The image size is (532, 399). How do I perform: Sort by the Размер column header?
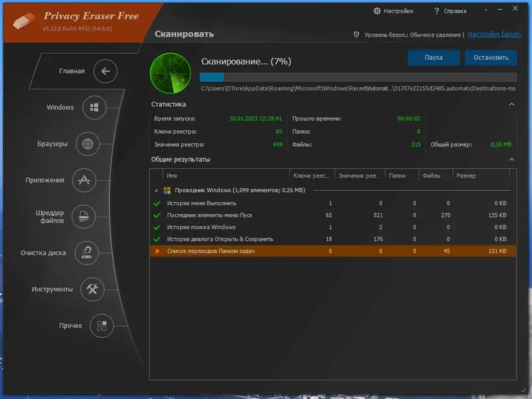[x=481, y=176]
